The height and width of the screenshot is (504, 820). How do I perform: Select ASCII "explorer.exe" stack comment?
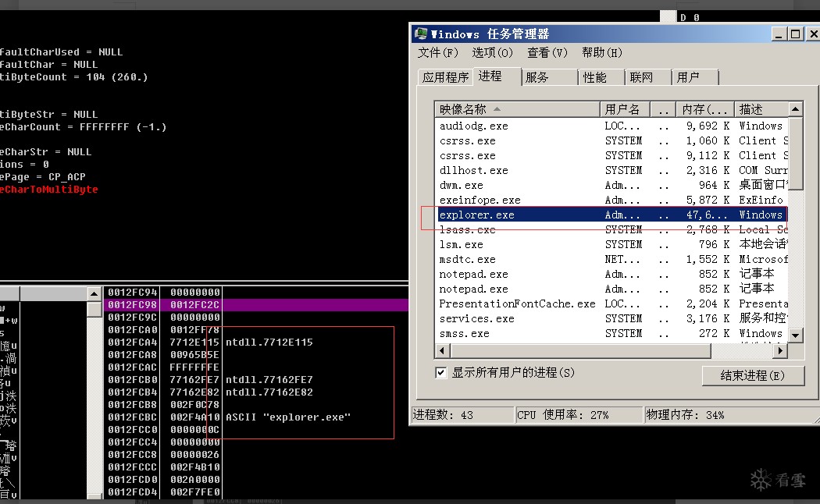pos(288,417)
